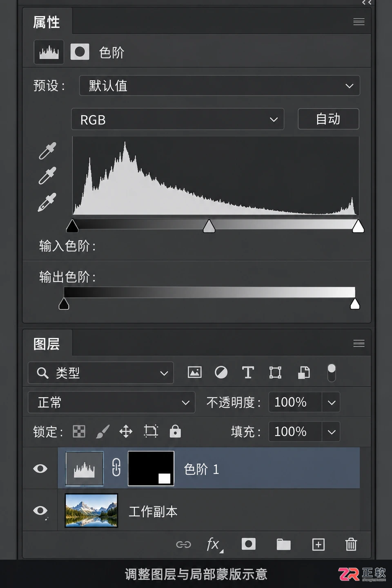
Task: Click the output white level slider
Action: pyautogui.click(x=355, y=304)
